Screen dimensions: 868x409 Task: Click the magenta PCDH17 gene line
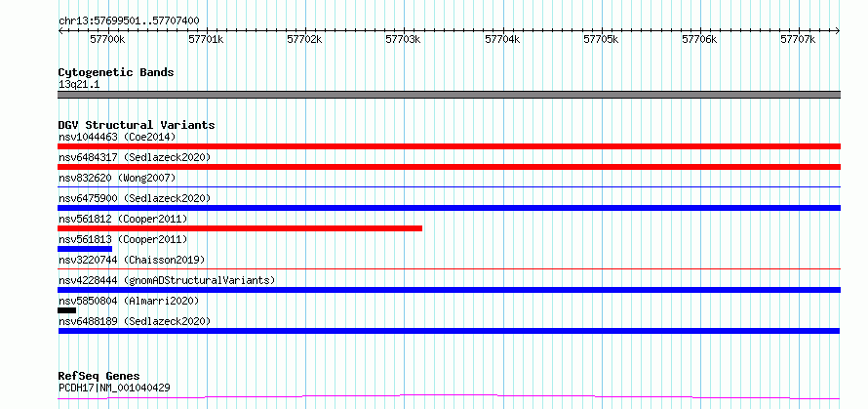449,397
